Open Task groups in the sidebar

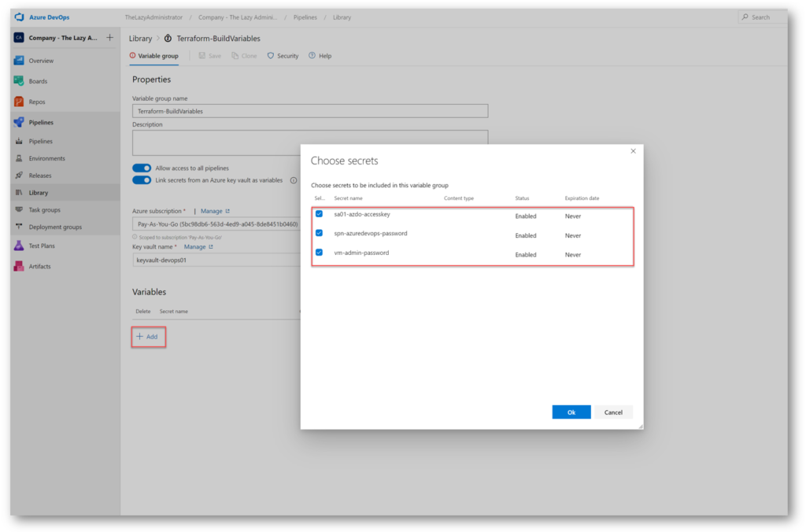pyautogui.click(x=45, y=209)
